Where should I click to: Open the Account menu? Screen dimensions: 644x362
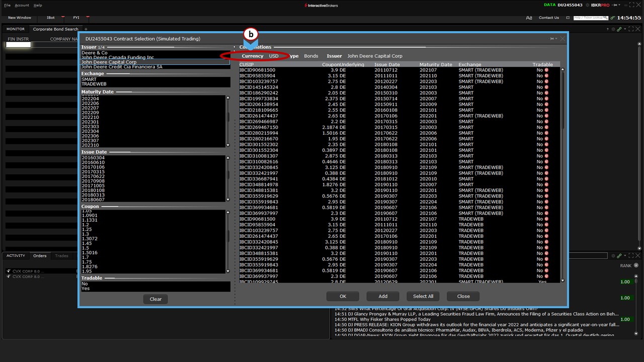(22, 5)
